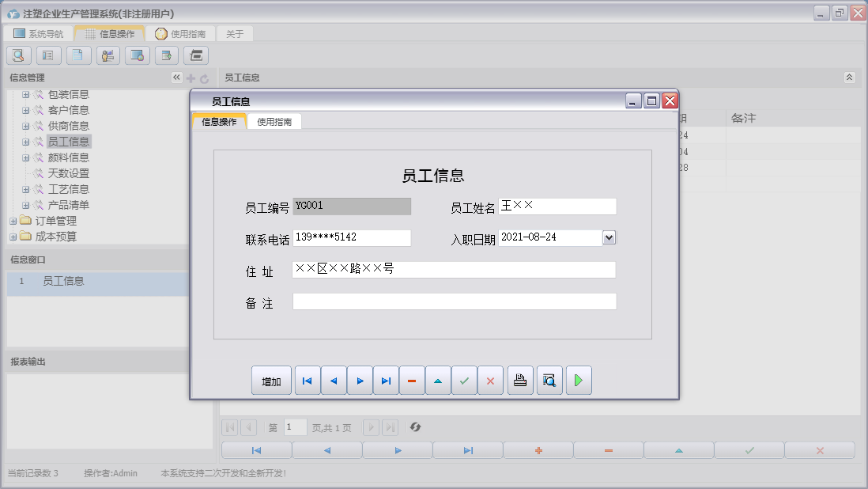Open the report list toolbar icon
The height and width of the screenshot is (489, 868).
pos(47,55)
